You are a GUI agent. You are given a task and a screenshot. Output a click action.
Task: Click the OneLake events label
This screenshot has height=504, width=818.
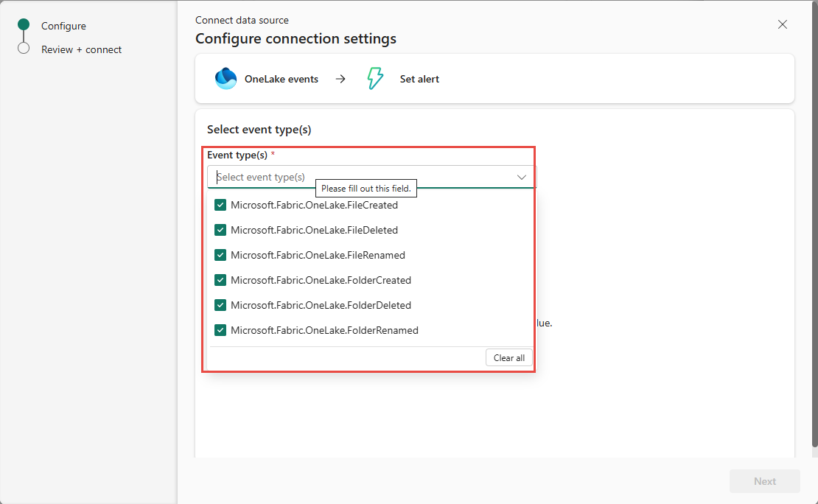point(282,79)
